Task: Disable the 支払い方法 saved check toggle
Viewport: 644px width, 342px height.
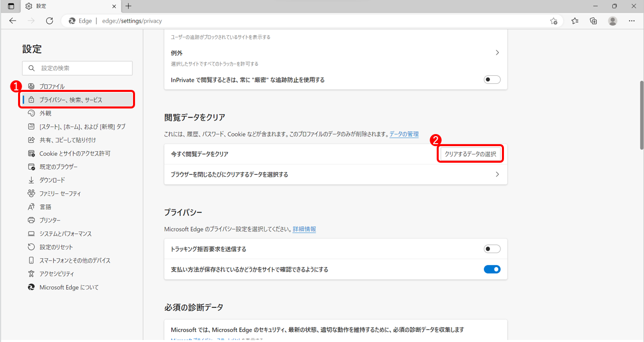Action: (x=492, y=269)
